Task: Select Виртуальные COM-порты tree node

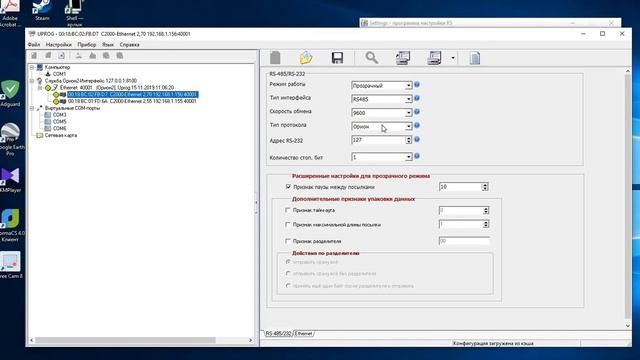Action: [x=72, y=108]
